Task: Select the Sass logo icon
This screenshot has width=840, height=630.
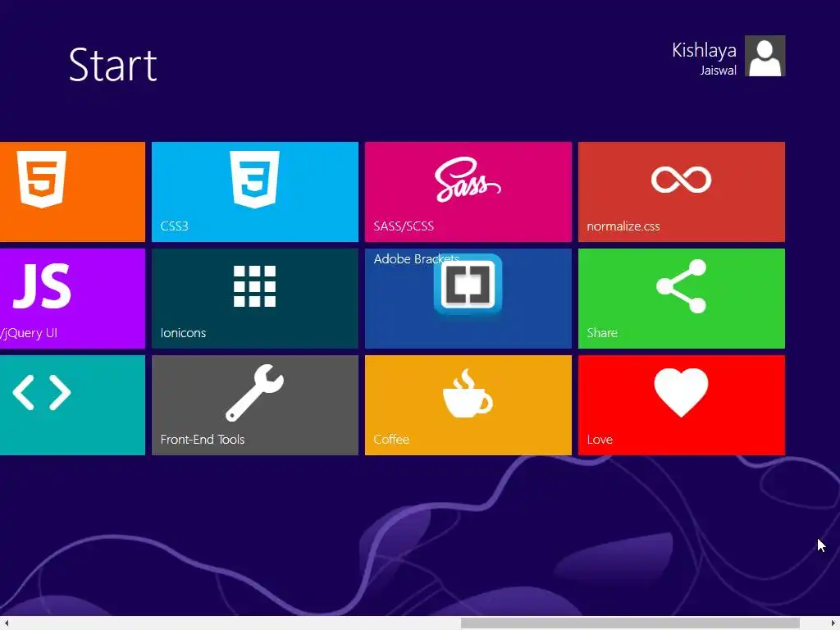Action: 468,180
